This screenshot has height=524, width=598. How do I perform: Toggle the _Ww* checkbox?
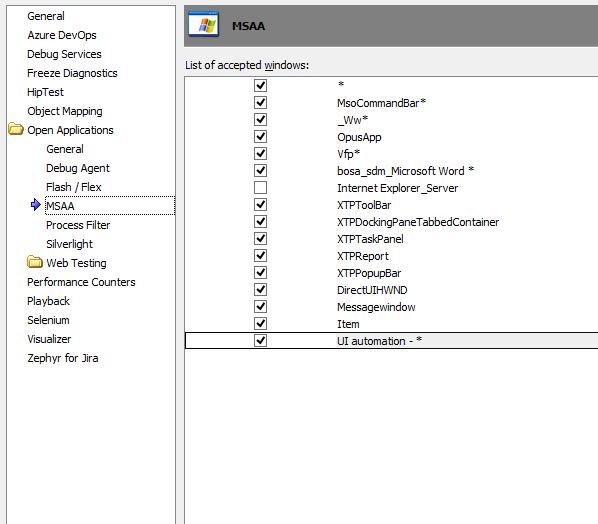click(260, 119)
